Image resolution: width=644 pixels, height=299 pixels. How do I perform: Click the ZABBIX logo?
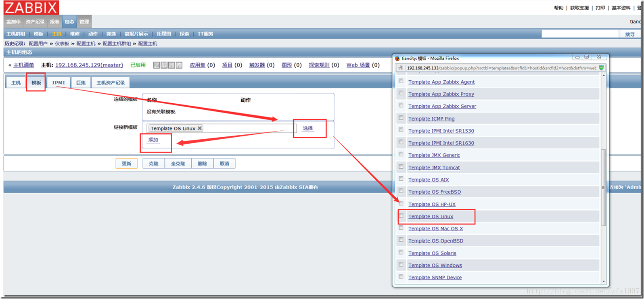pyautogui.click(x=31, y=8)
